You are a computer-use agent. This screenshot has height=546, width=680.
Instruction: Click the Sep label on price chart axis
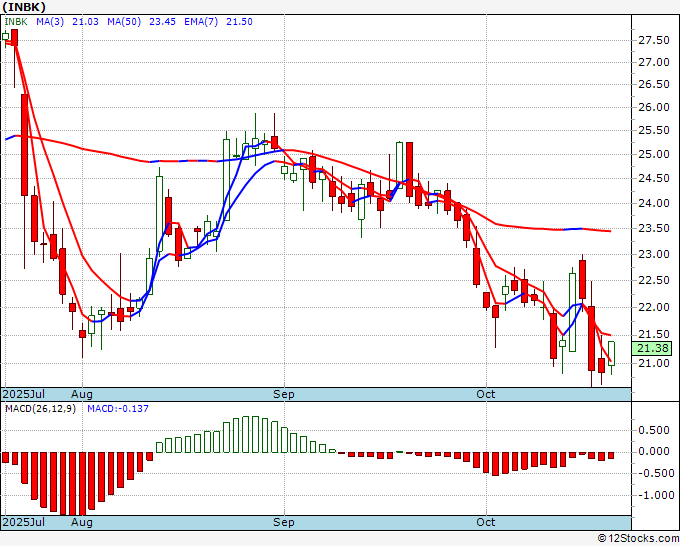284,394
